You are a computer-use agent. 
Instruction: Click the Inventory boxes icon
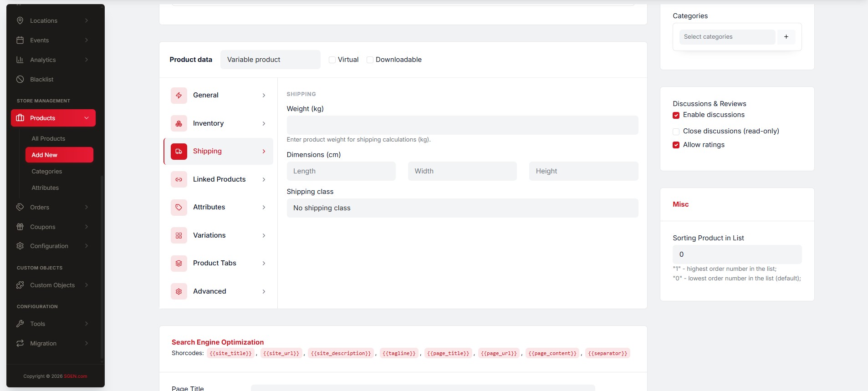[x=179, y=123]
